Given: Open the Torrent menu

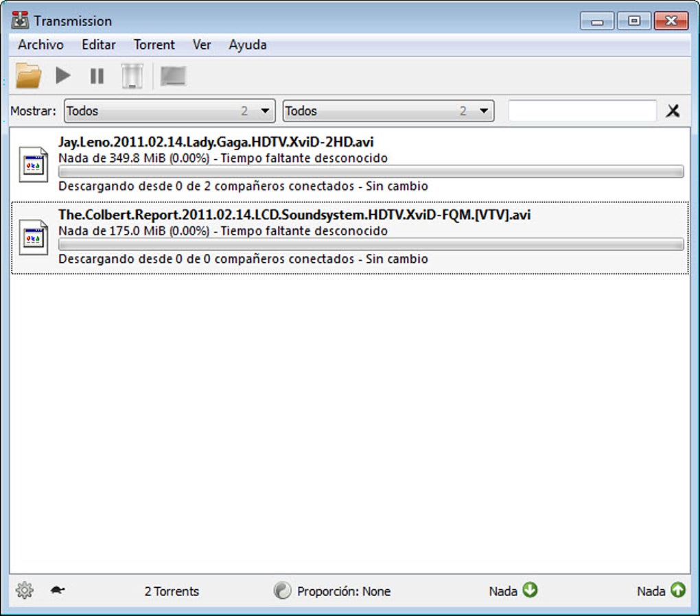Looking at the screenshot, I should (154, 45).
